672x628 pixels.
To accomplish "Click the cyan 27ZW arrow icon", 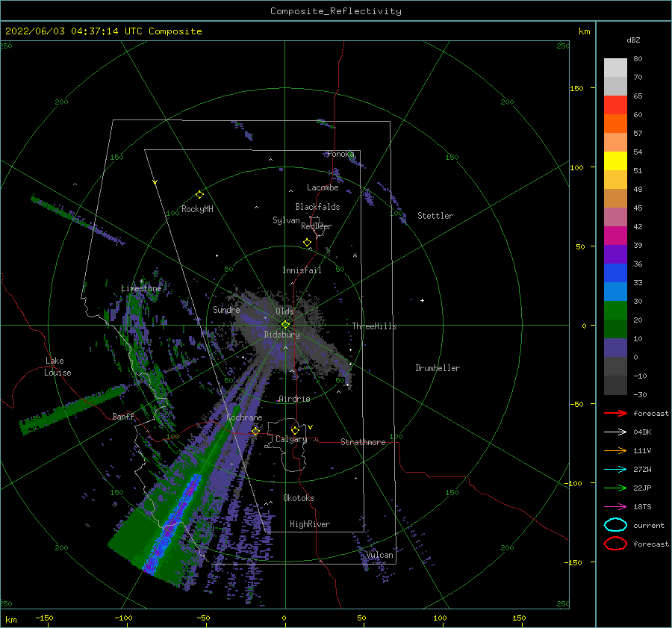I will pyautogui.click(x=615, y=470).
